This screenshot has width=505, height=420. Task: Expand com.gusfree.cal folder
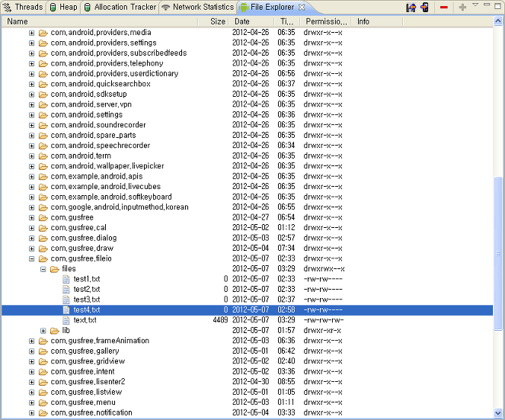pyautogui.click(x=31, y=228)
